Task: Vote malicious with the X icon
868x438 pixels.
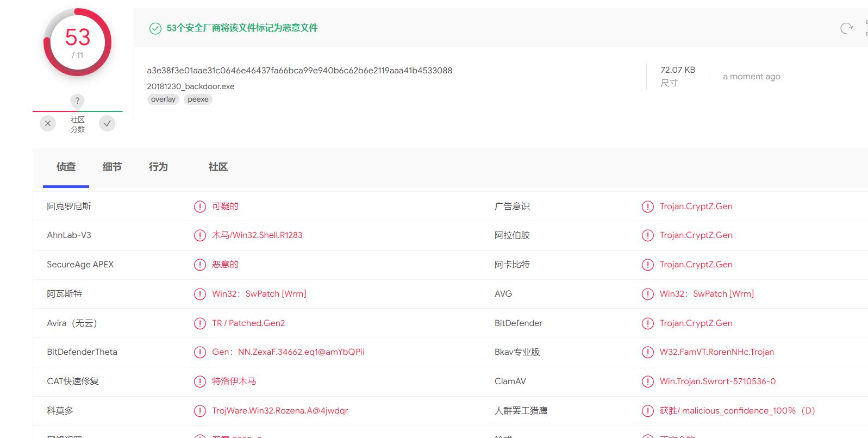Action: 48,123
